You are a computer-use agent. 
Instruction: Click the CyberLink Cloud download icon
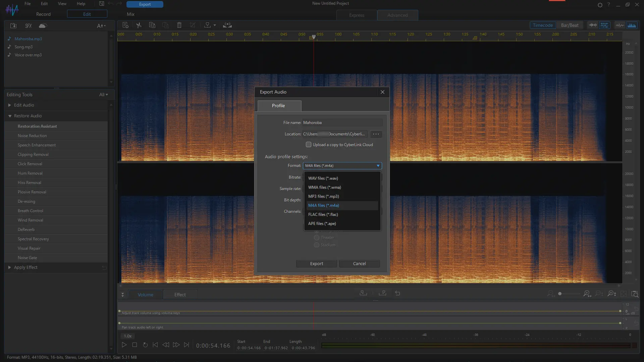click(x=43, y=26)
